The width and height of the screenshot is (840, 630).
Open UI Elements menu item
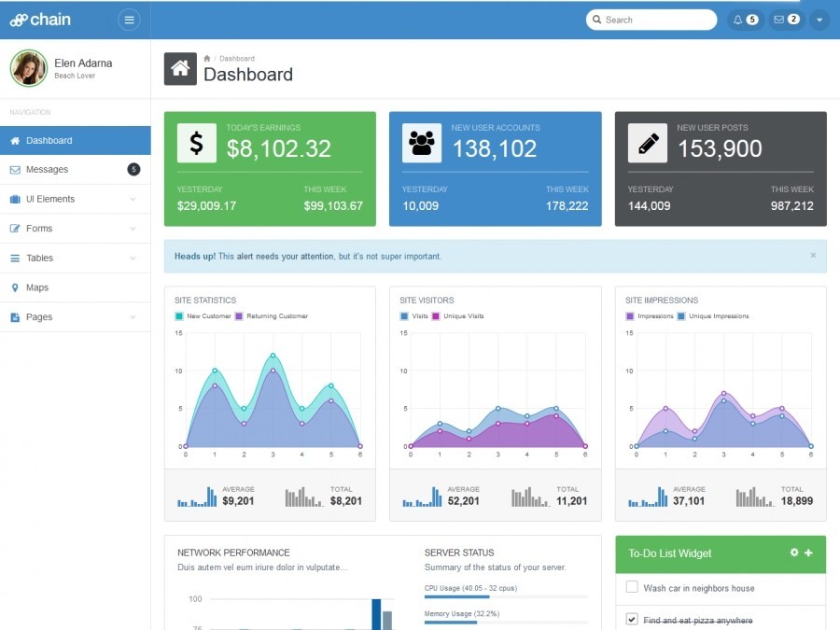pos(75,199)
